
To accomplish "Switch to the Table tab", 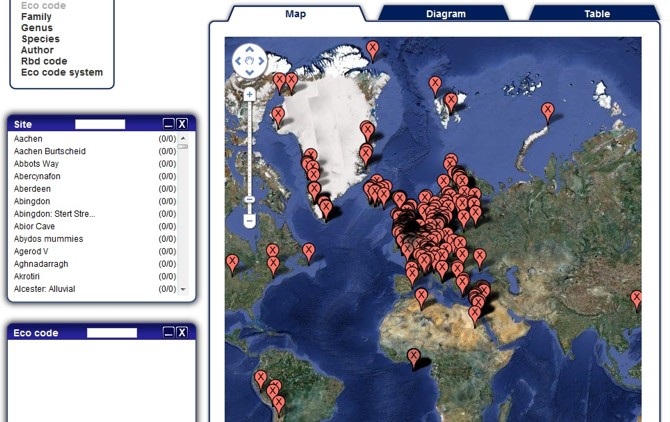I will point(597,14).
